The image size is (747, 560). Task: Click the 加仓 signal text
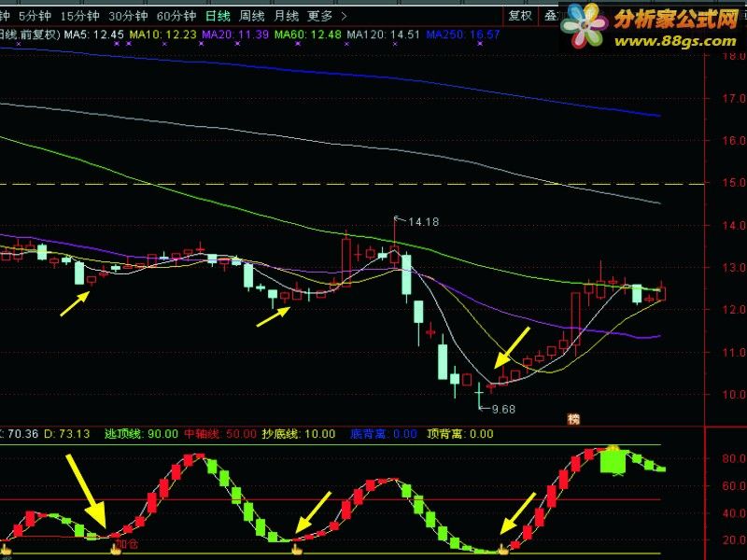(x=127, y=544)
